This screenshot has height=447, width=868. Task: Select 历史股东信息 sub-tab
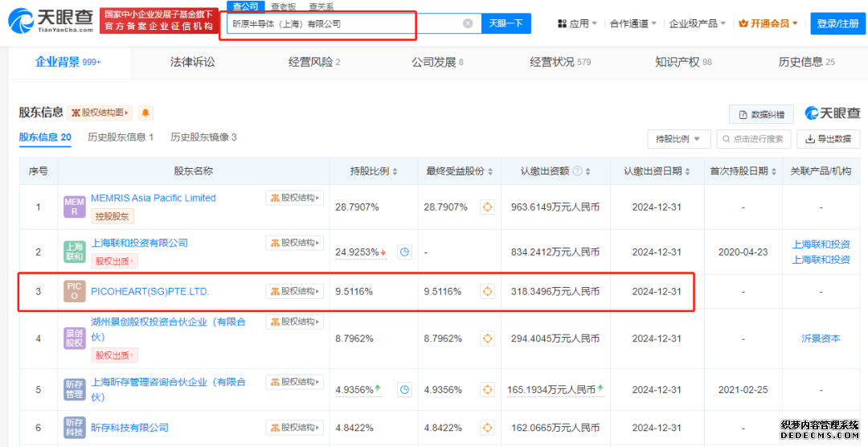(x=121, y=137)
